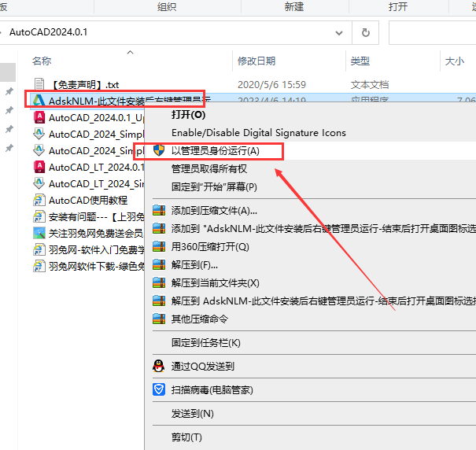Choose 通过QQ发送到
The height and width of the screenshot is (450, 476).
tap(202, 366)
